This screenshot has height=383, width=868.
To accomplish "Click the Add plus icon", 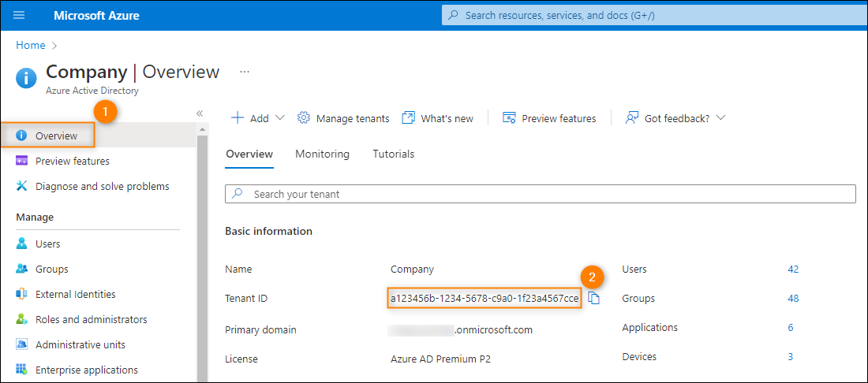I will (237, 117).
